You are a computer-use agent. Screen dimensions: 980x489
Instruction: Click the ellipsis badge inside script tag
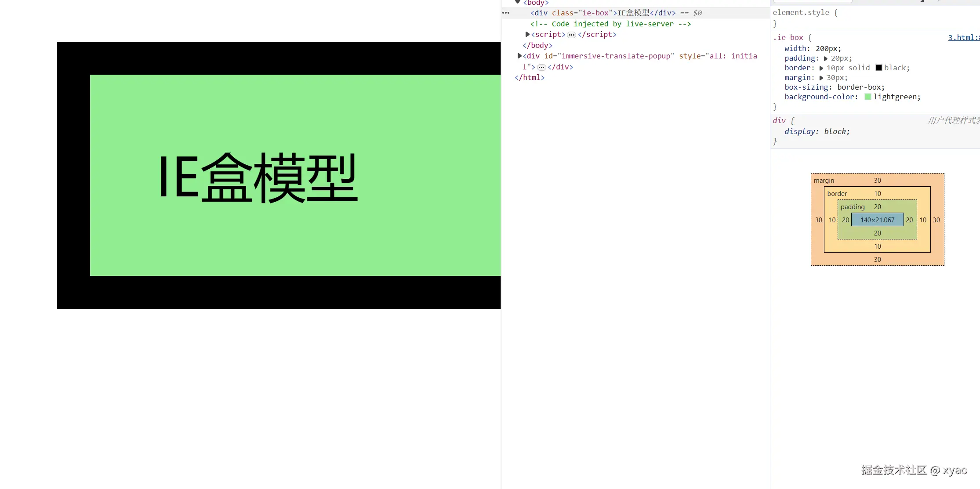tap(571, 35)
